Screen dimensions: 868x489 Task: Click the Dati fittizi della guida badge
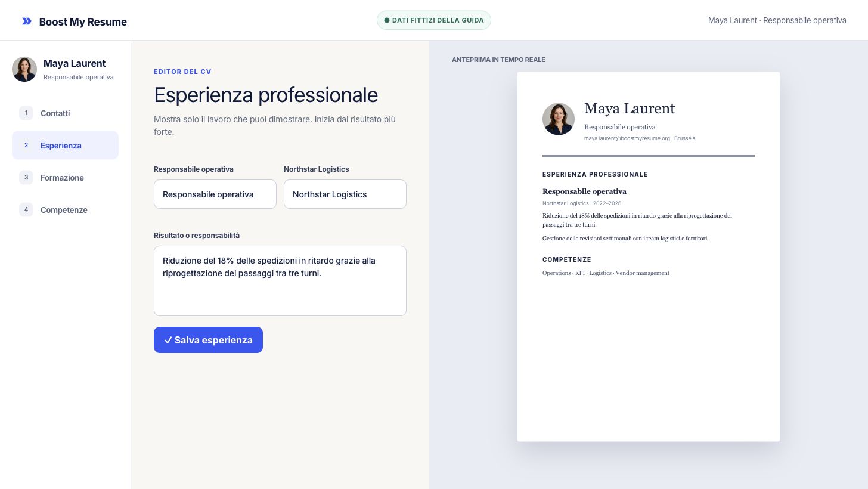click(x=434, y=20)
